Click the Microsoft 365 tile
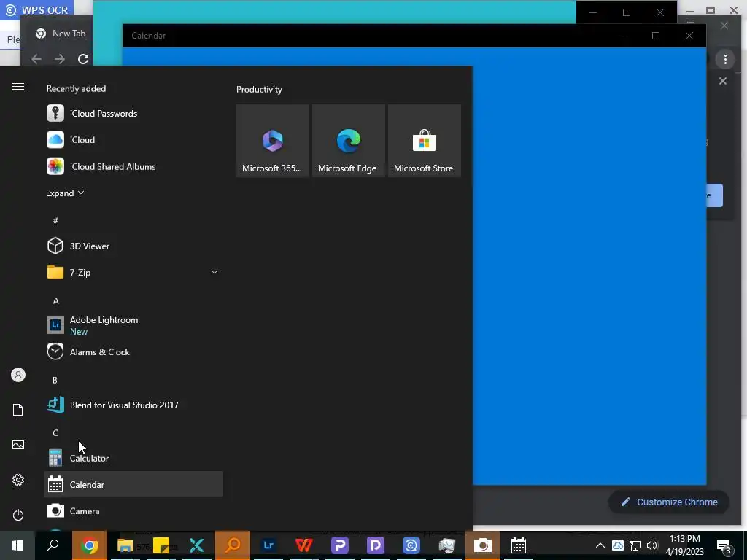The height and width of the screenshot is (560, 747). [x=273, y=141]
